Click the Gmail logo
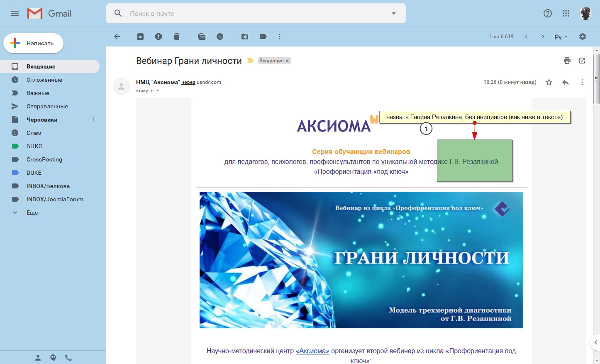The image size is (600, 364). (x=49, y=13)
